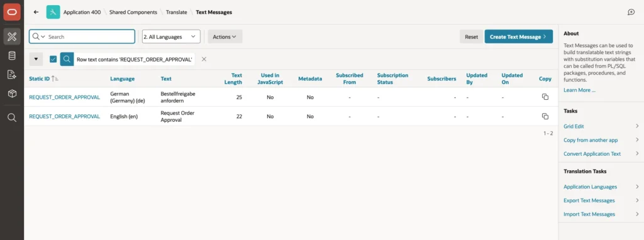Open SQL Workshop database icon
The height and width of the screenshot is (240, 644).
point(12,55)
